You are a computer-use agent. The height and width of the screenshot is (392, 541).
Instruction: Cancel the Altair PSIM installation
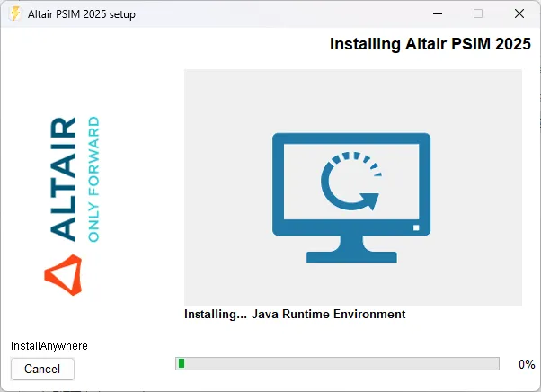pos(42,369)
